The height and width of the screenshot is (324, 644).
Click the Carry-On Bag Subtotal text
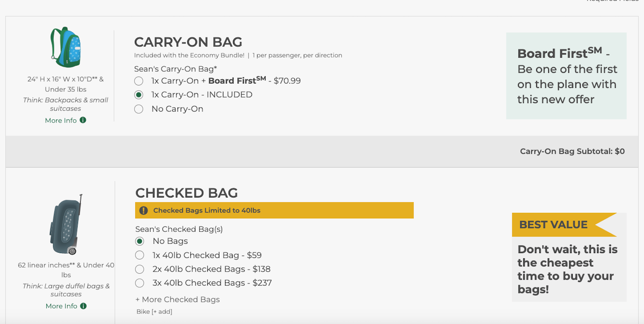point(572,151)
